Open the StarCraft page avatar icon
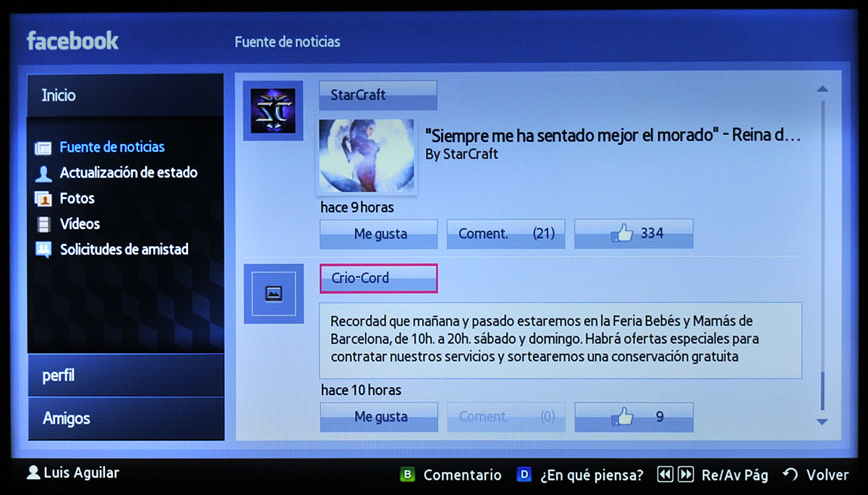Screen dimensions: 868x495 pyautogui.click(x=273, y=111)
